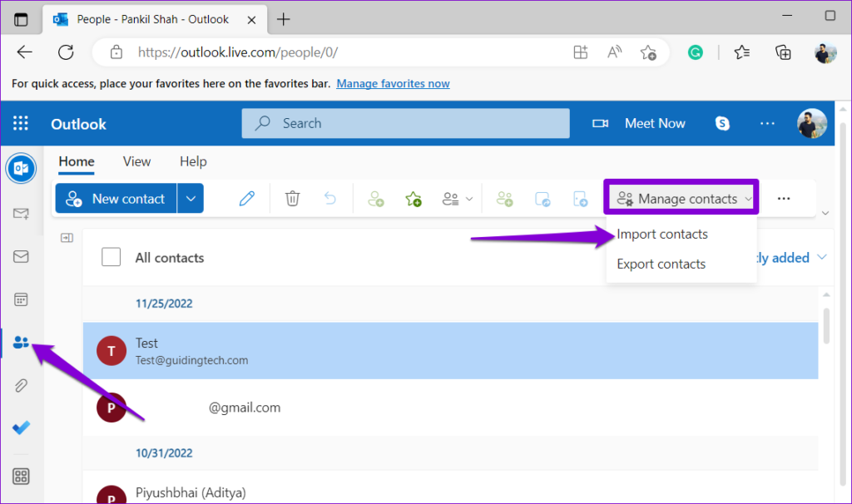Open the Manage contacts dropdown
The image size is (852, 504).
point(681,198)
